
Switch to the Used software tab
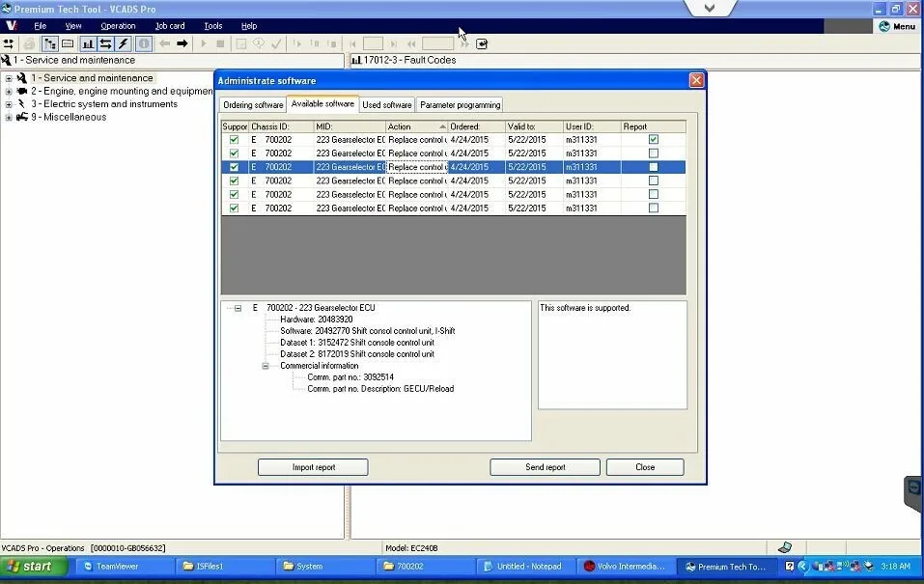click(x=386, y=105)
